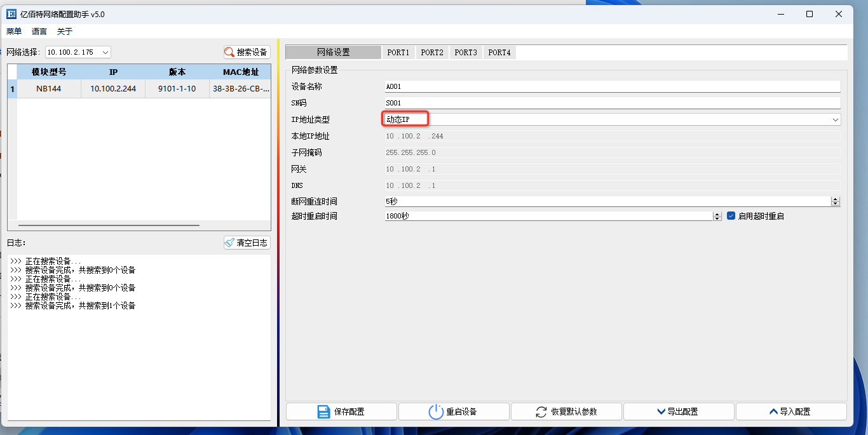Click the 设备名称 input field with A001

613,86
